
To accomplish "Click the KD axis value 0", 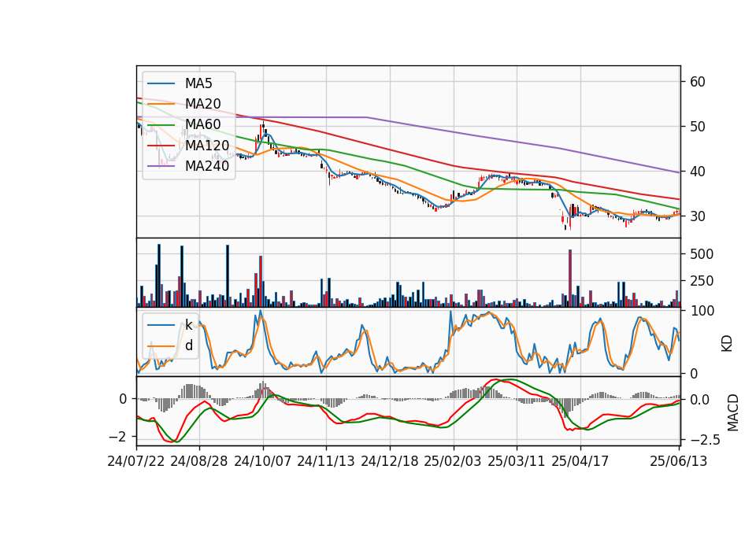I will [694, 373].
